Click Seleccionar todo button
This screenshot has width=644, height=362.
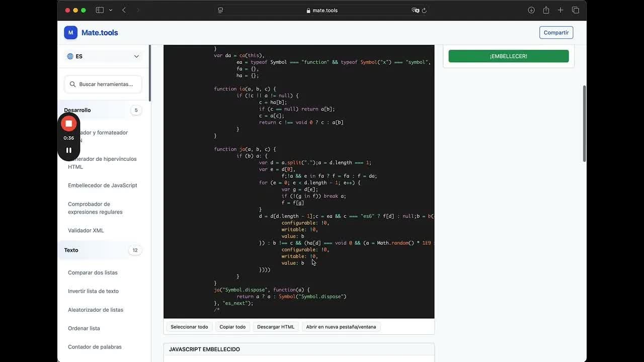189,327
